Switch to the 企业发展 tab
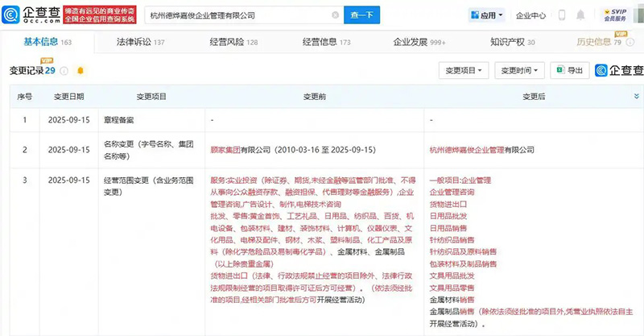The height and width of the screenshot is (336, 644). (x=419, y=42)
